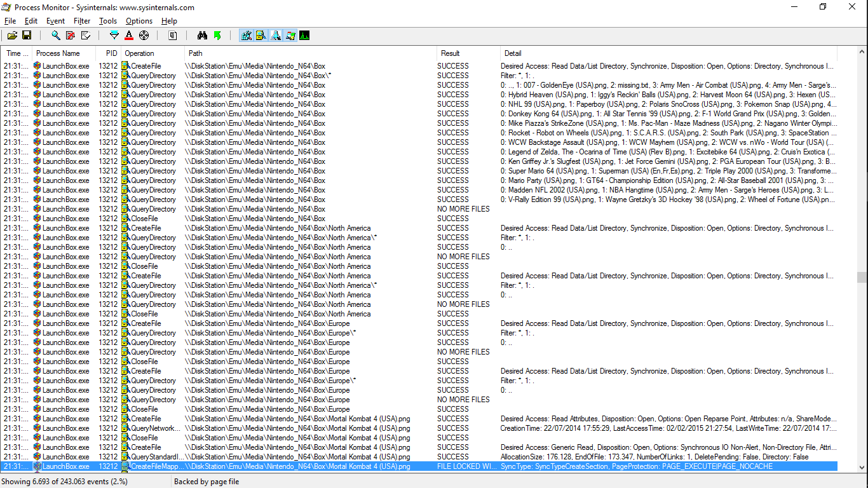This screenshot has height=488, width=868.
Task: Toggle Show Network Activity icon
Action: pyautogui.click(x=276, y=36)
